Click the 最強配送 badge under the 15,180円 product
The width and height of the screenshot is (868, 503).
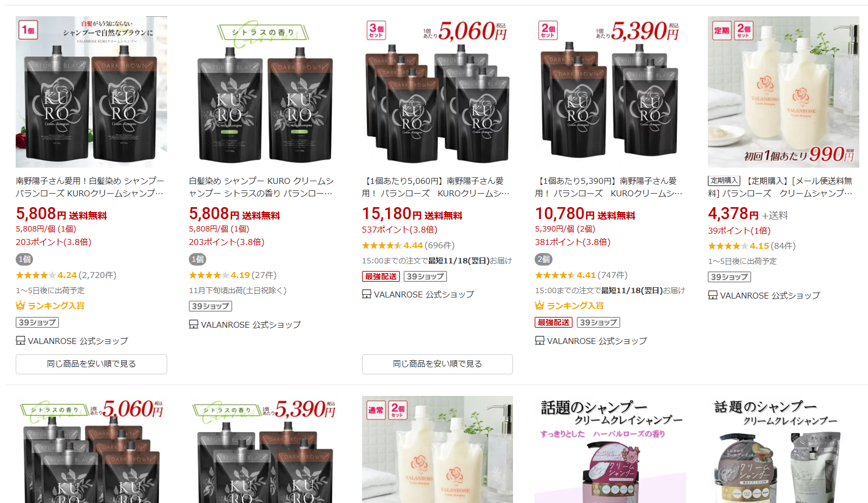click(x=381, y=276)
